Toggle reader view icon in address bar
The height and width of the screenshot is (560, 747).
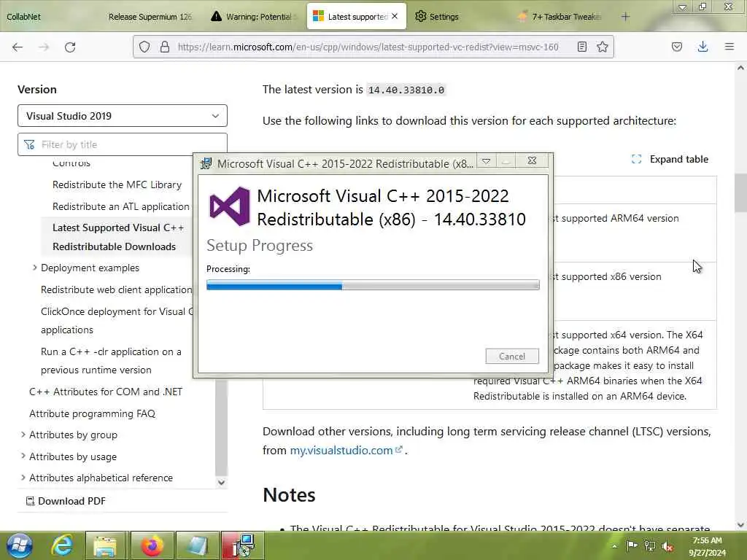pyautogui.click(x=581, y=47)
